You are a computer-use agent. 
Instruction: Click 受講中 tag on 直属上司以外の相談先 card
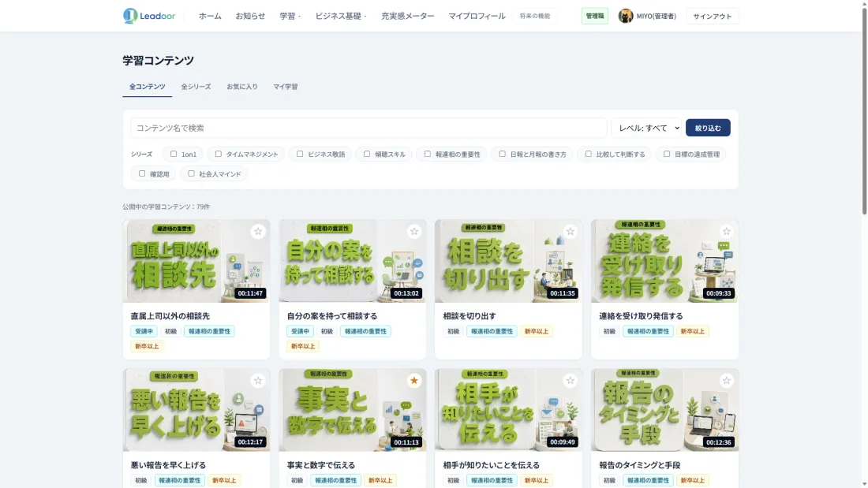click(144, 331)
